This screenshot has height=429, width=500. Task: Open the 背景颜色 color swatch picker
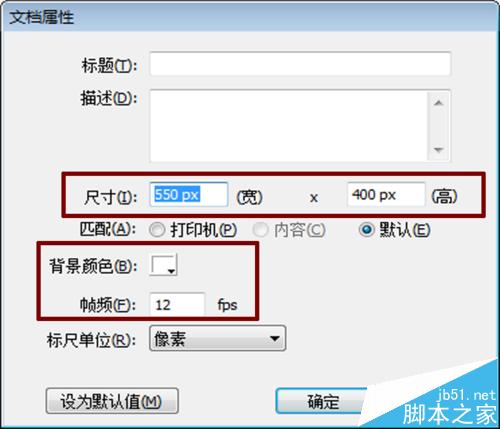point(163,265)
